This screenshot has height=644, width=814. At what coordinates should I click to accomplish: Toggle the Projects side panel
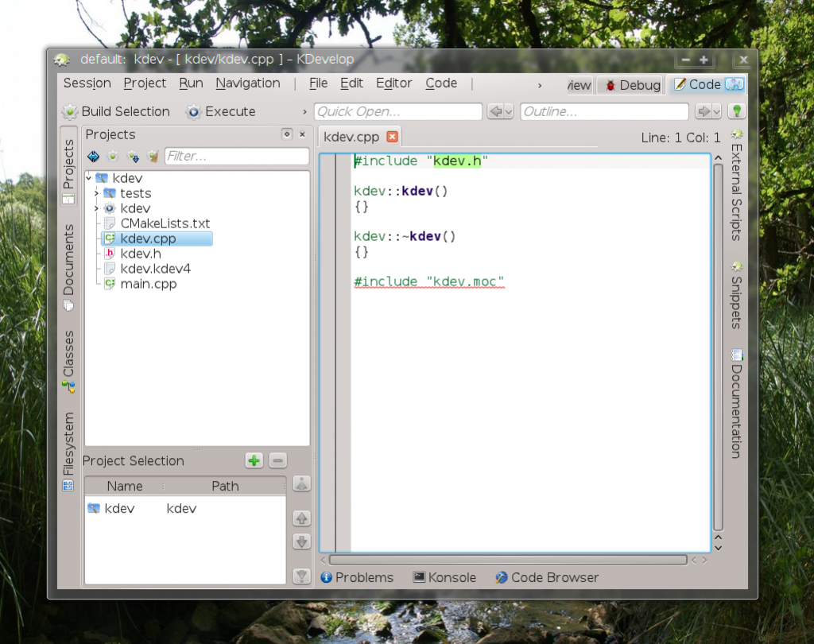click(68, 166)
